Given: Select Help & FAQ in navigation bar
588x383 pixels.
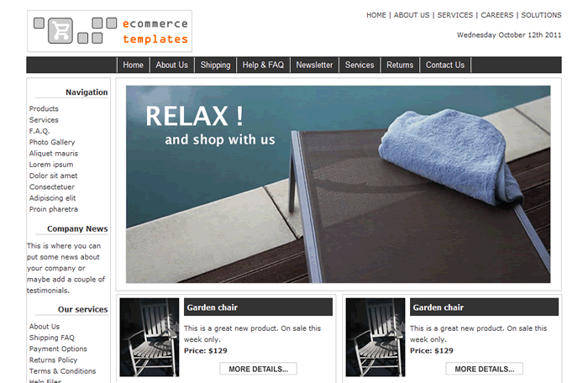Looking at the screenshot, I should pyautogui.click(x=263, y=65).
